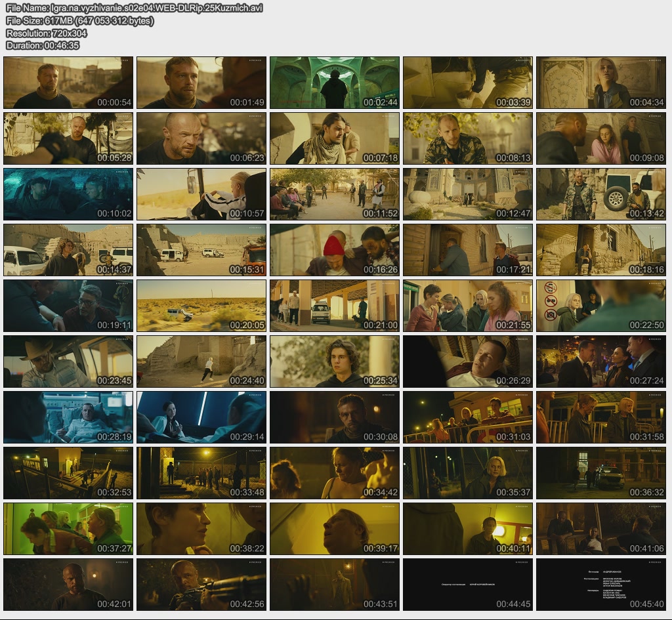Click the bald man close-up at 00:06:23

[x=201, y=138]
